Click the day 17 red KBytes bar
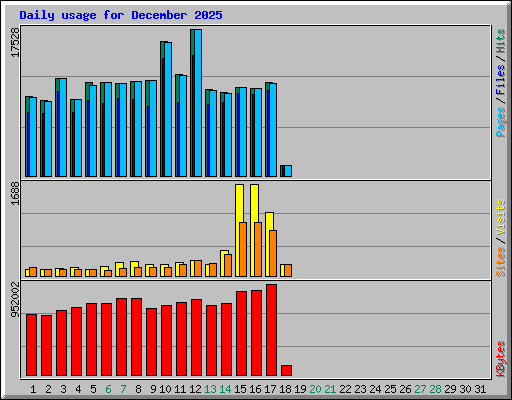Screen dimensions: 512x400 [x=271, y=330]
